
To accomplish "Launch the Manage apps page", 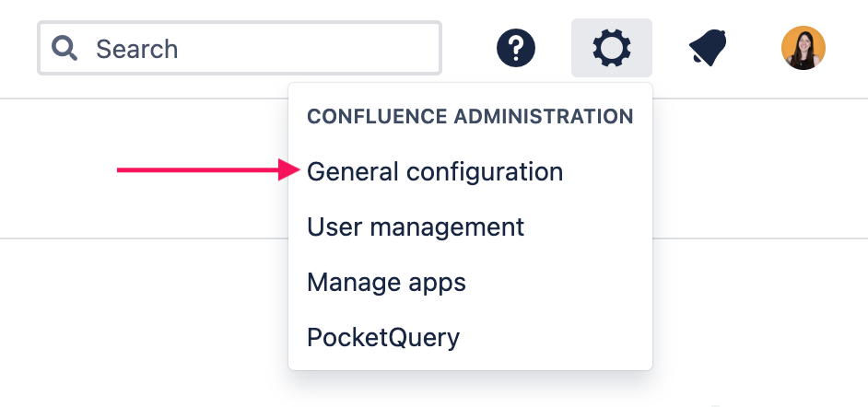I will (386, 282).
